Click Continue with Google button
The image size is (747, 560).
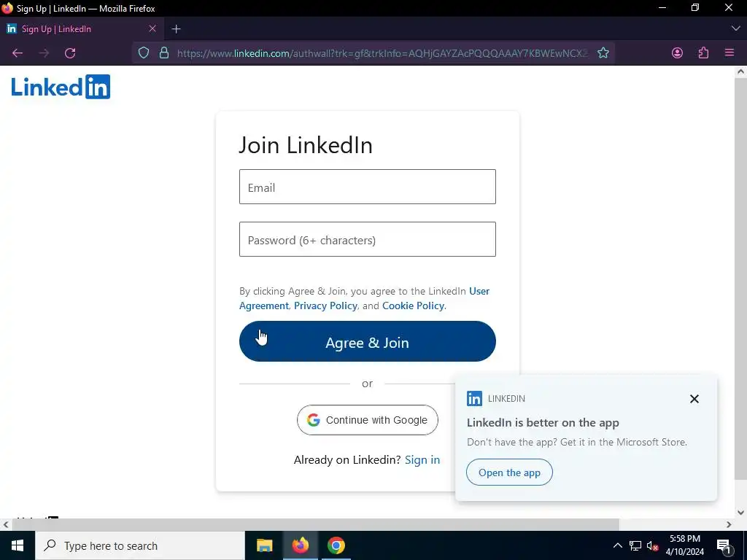[368, 420]
